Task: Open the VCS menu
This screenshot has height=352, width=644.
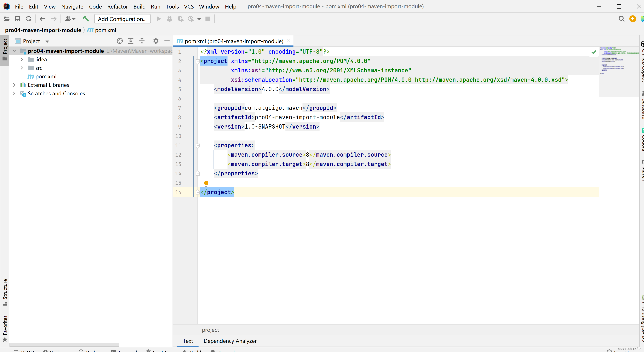Action: 189,6
